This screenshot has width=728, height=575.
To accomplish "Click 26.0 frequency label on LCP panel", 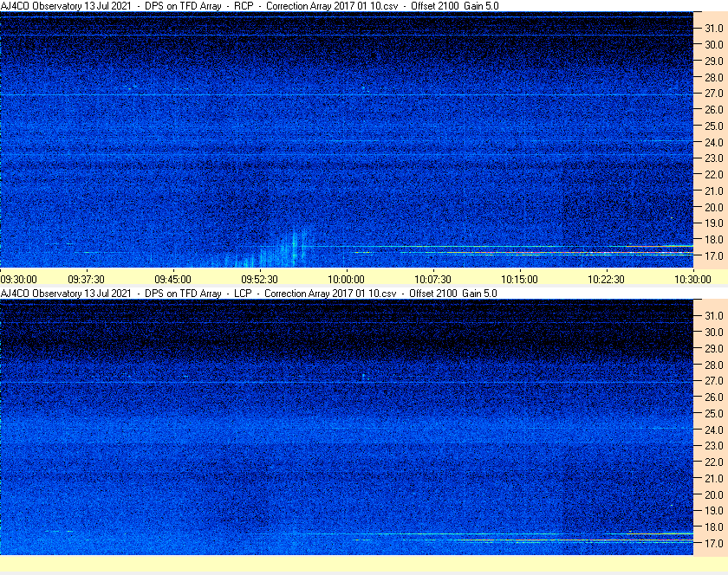I will coord(714,397).
